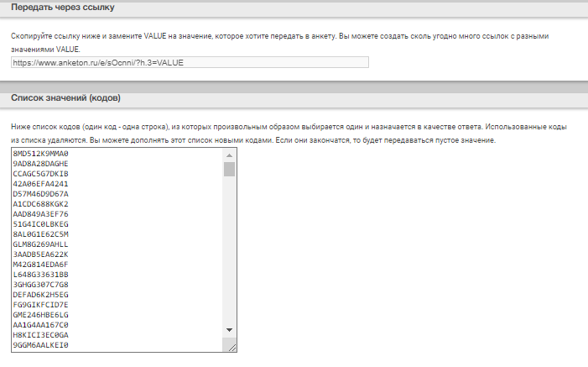The width and height of the screenshot is (588, 367).
Task: Click the resize grip of codes textarea
Action: tap(232, 345)
